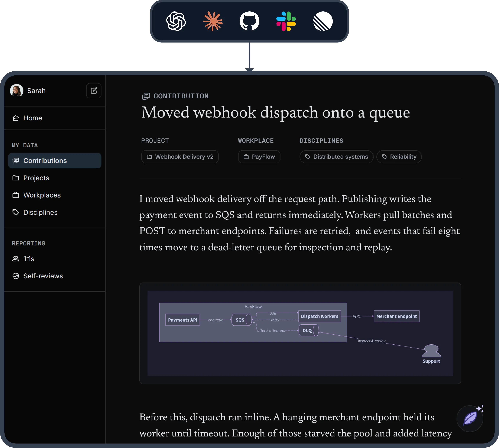
Task: Click Sarah's profile avatar
Action: point(16,90)
